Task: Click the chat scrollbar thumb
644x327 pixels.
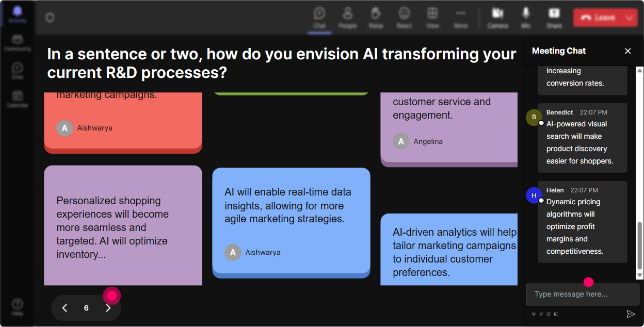Action: pyautogui.click(x=640, y=246)
